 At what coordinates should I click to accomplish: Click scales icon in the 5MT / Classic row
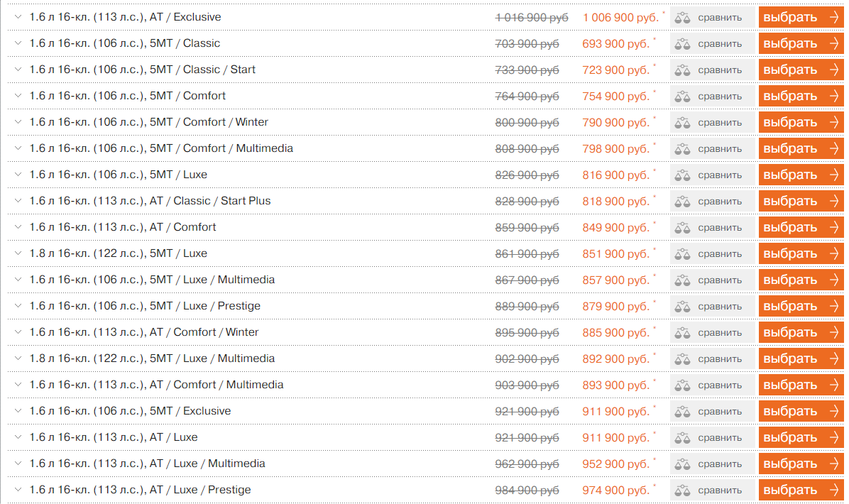(682, 44)
